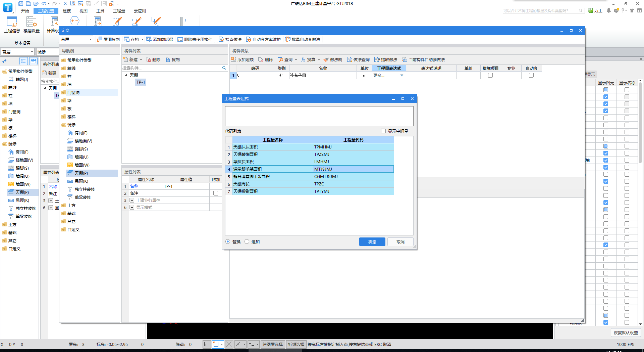Image resolution: width=644 pixels, height=352 pixels.
Task: Open the 新建 dropdown arrow in 构件列表
Action: pyautogui.click(x=141, y=59)
